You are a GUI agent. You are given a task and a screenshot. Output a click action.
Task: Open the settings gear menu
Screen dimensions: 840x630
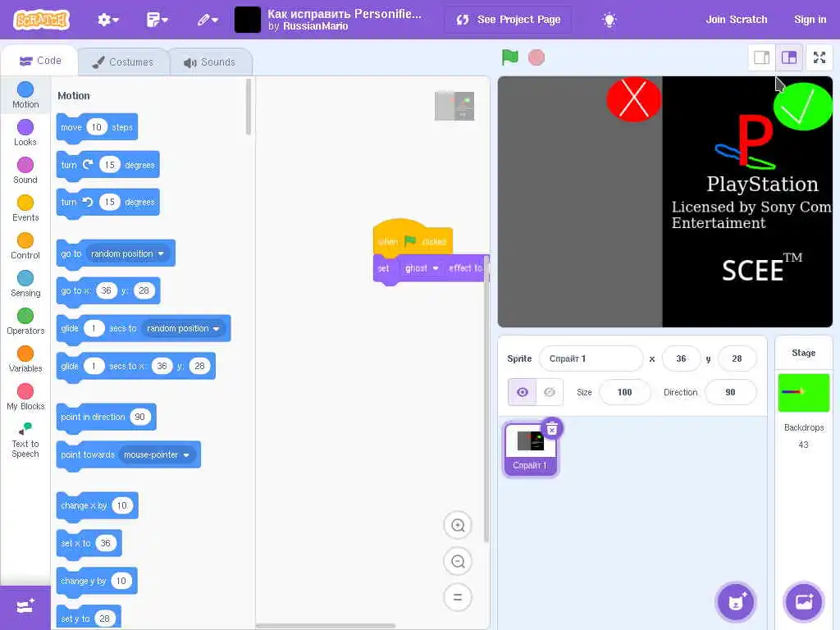(x=107, y=20)
